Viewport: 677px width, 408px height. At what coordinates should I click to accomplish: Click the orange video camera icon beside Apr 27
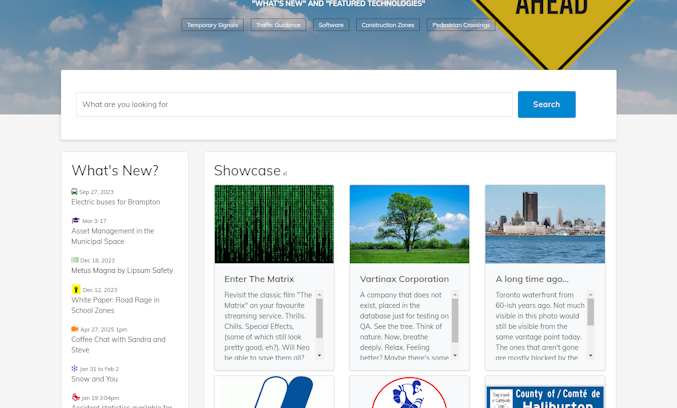pos(75,329)
